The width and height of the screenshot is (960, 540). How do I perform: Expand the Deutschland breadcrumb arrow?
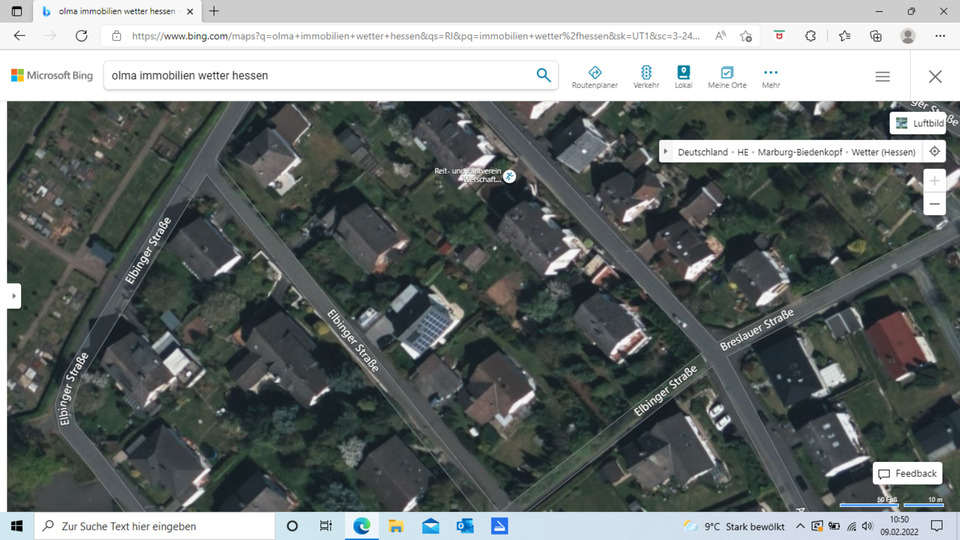point(667,152)
